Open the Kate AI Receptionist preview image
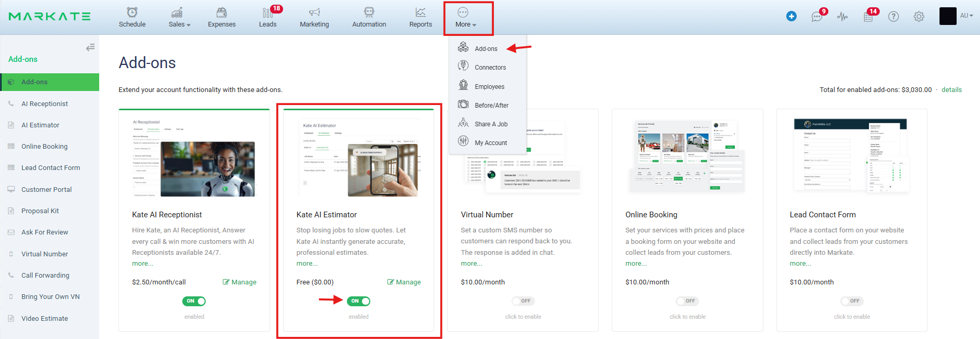The image size is (980, 339). (x=194, y=159)
